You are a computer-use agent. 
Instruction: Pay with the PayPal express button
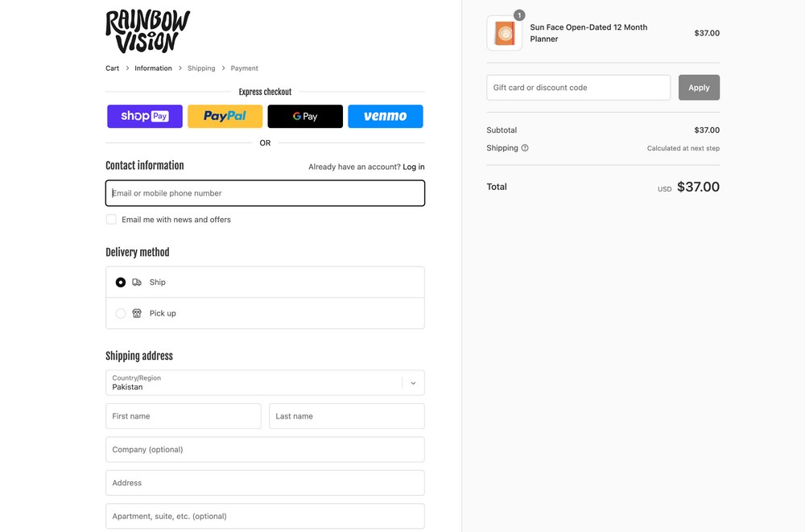tap(225, 116)
